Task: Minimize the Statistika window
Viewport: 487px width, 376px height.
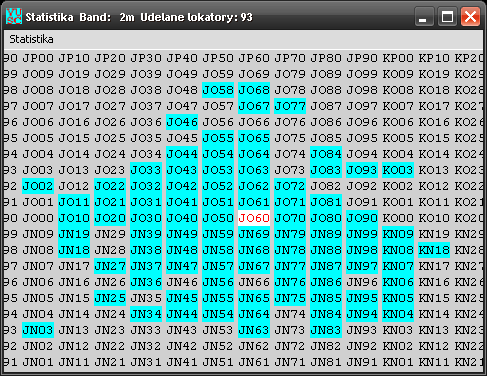Action: tap(424, 17)
